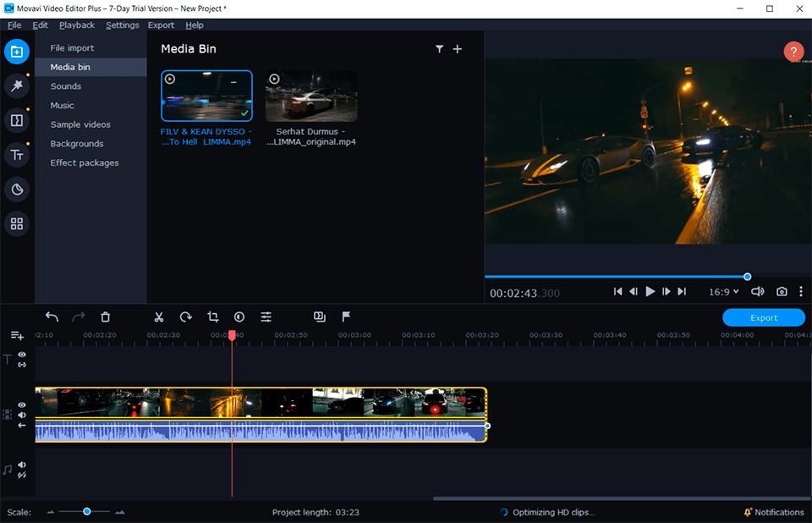The width and height of the screenshot is (812, 523).
Task: Adjust the timeline Scale slider
Action: [x=87, y=512]
